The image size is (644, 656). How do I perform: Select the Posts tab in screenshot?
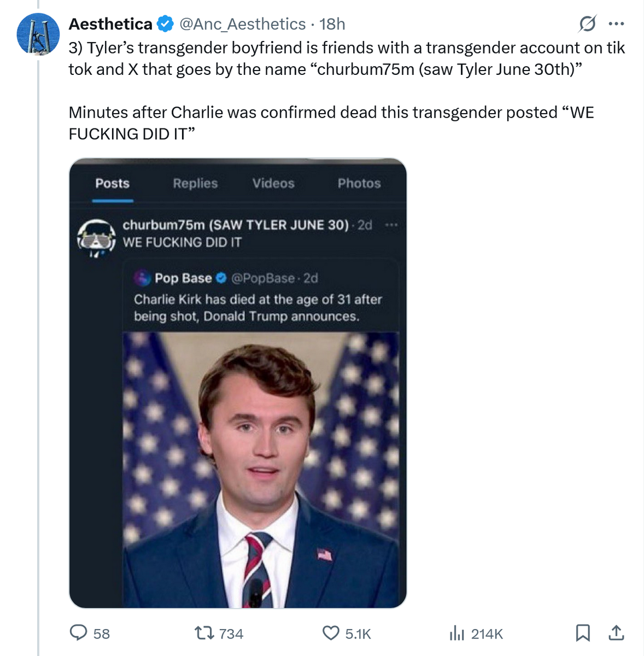112,184
